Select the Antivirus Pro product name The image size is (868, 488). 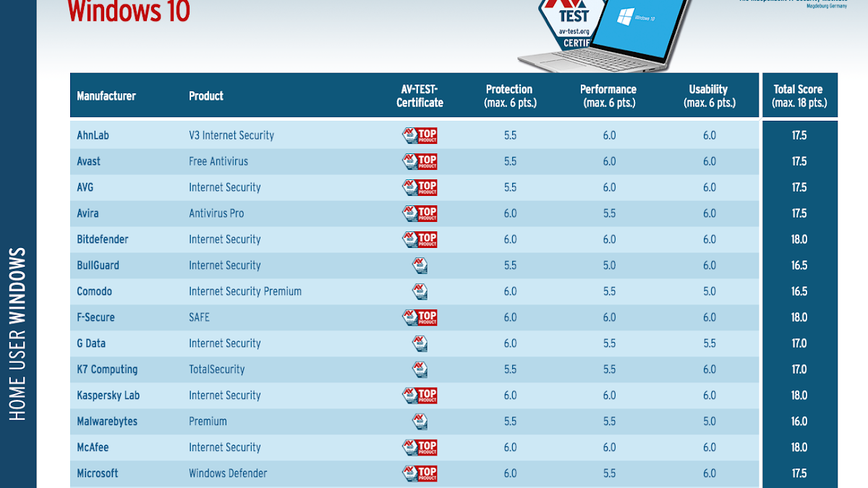click(x=216, y=213)
